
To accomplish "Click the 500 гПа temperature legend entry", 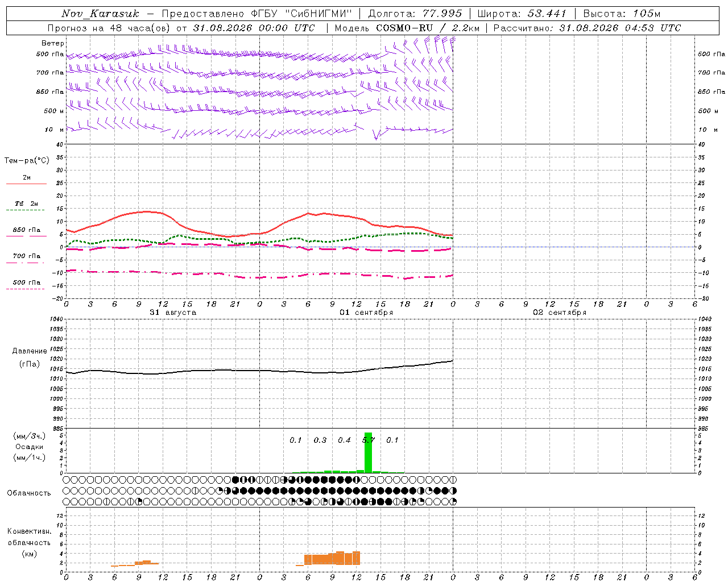I will (27, 282).
